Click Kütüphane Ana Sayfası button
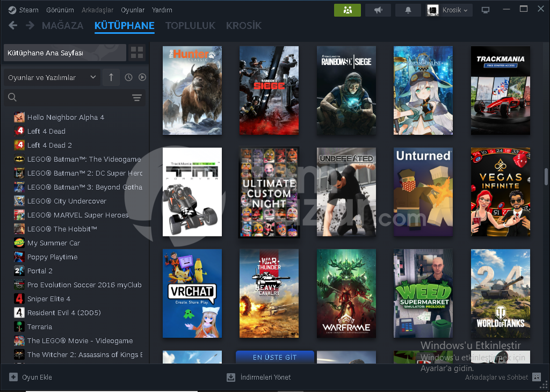 (65, 53)
